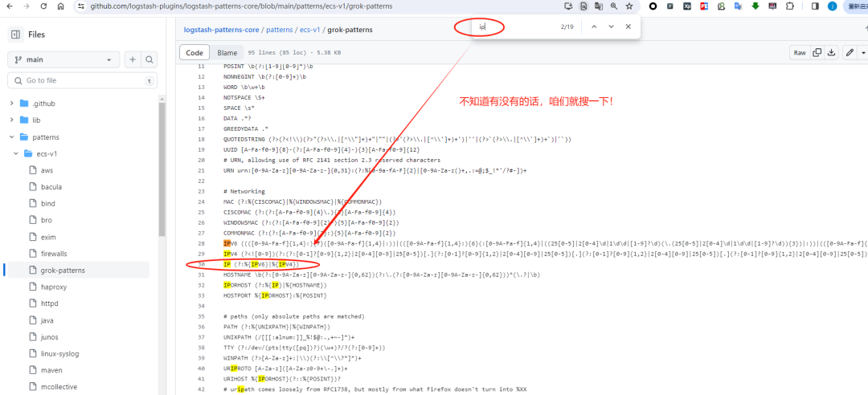Open the green download arrow extension

click(x=755, y=6)
